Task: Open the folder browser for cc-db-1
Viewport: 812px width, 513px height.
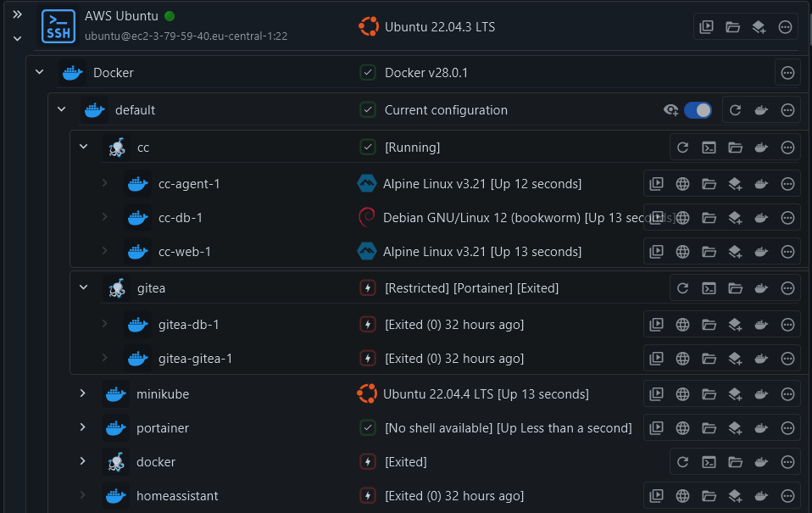Action: [709, 218]
